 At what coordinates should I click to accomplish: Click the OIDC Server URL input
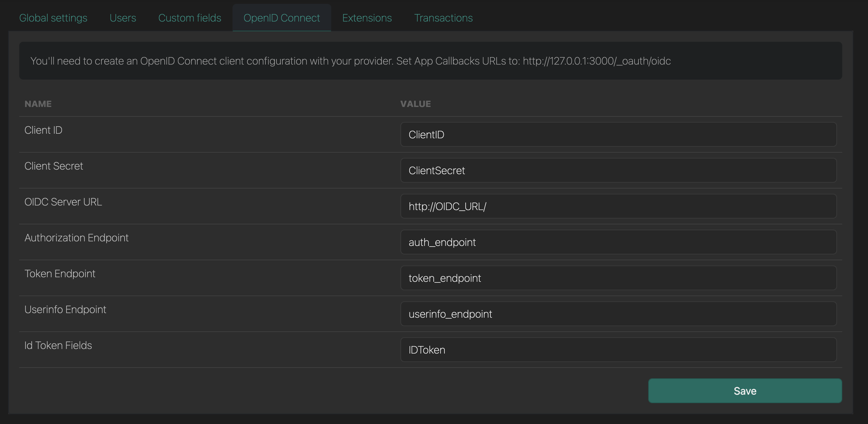click(618, 206)
